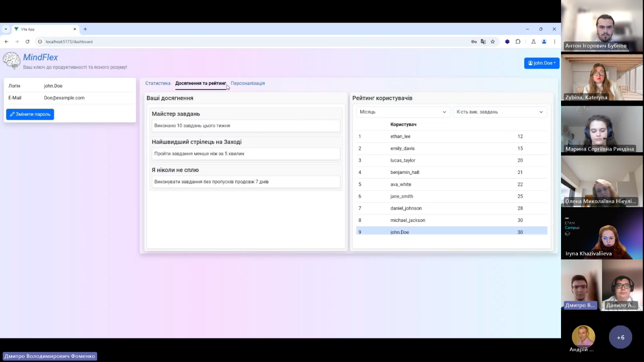Select the highlighted john.Doe ranking row
644x362 pixels.
click(x=451, y=231)
